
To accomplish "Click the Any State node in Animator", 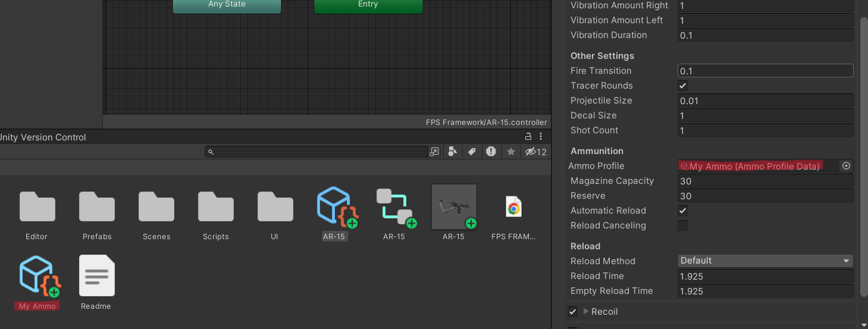I will (x=227, y=5).
